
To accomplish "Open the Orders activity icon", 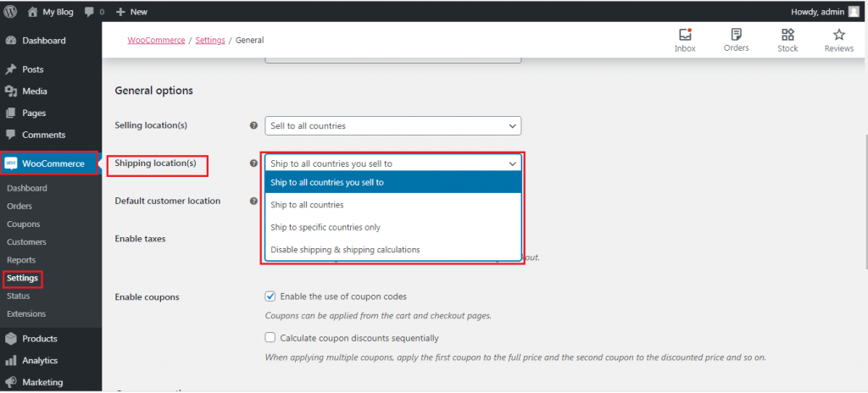I will click(737, 35).
